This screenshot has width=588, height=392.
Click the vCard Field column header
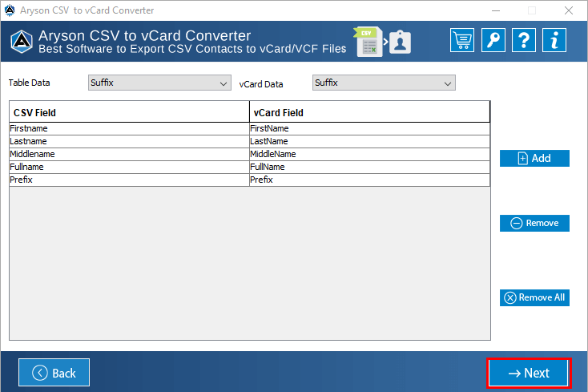pos(370,111)
